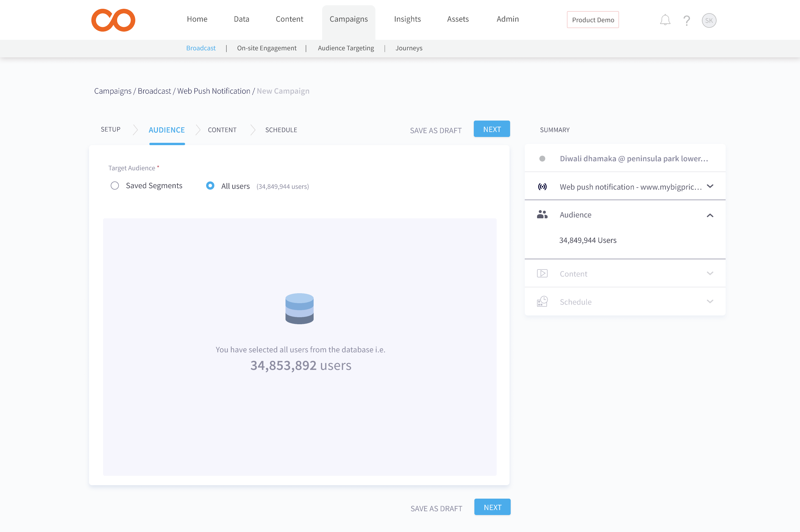
Task: Click the Content play icon in summary
Action: (542, 274)
